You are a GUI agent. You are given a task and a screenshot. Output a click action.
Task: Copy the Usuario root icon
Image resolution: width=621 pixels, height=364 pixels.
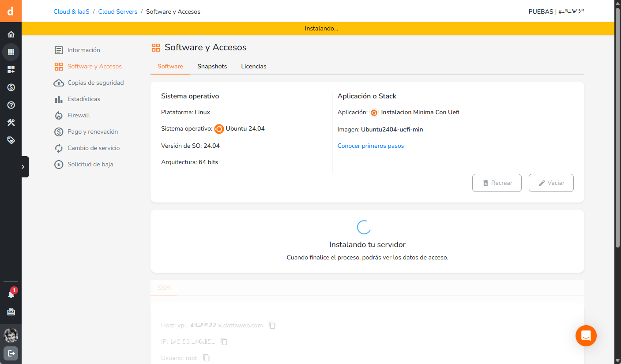tap(206, 358)
